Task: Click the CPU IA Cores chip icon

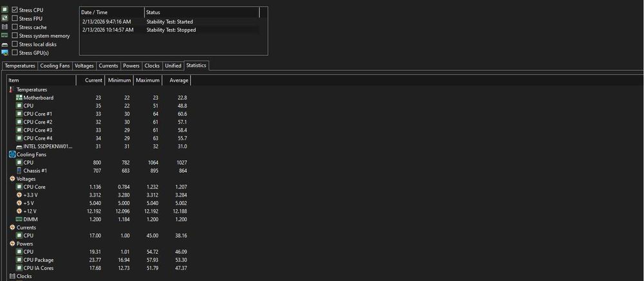Action: coord(19,268)
